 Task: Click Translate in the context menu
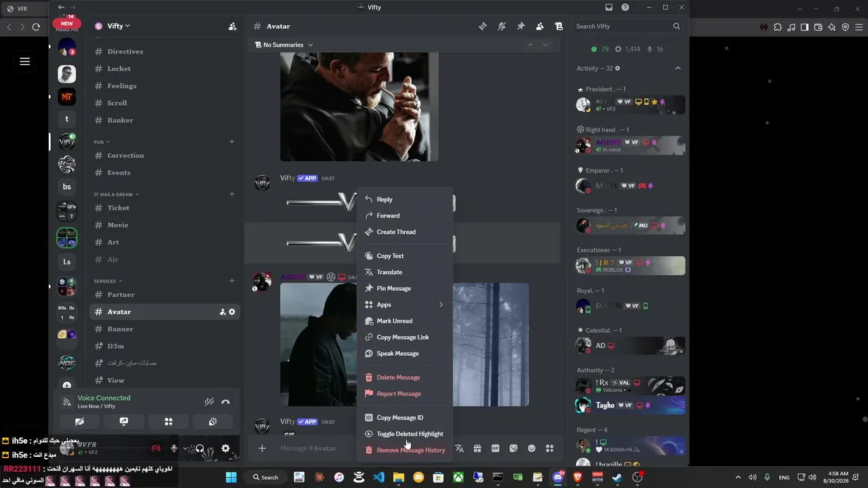click(404, 272)
